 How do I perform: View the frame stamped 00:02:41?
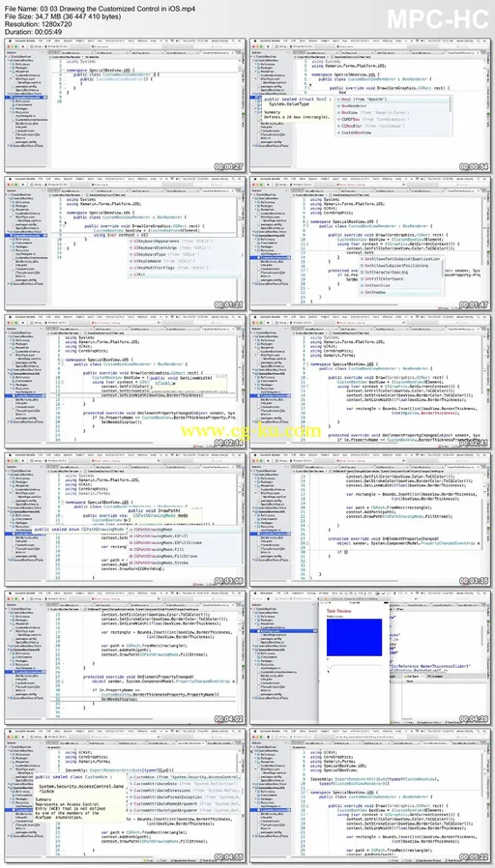tap(370, 382)
